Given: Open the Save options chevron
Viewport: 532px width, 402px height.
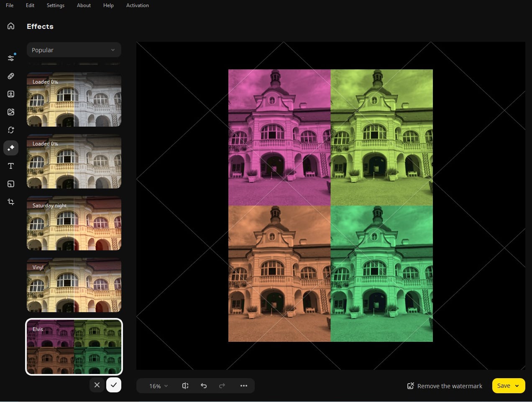Looking at the screenshot, I should point(517,386).
